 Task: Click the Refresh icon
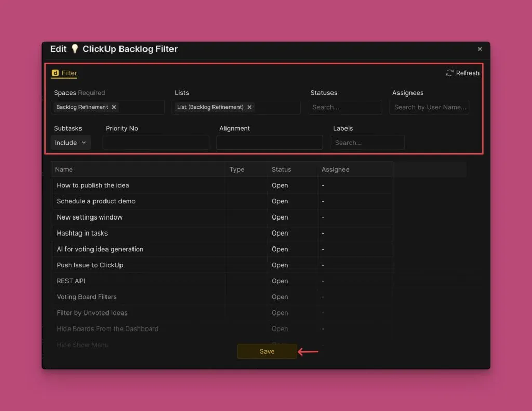tap(449, 73)
